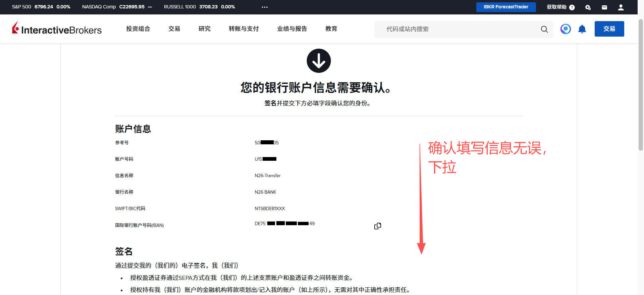Open the notifications bell icon
The image size is (644, 295).
point(582,29)
